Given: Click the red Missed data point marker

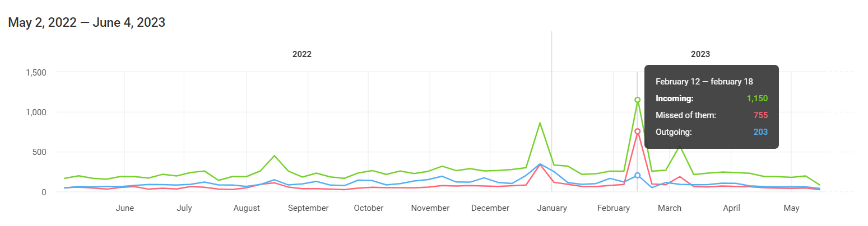Looking at the screenshot, I should tap(637, 131).
